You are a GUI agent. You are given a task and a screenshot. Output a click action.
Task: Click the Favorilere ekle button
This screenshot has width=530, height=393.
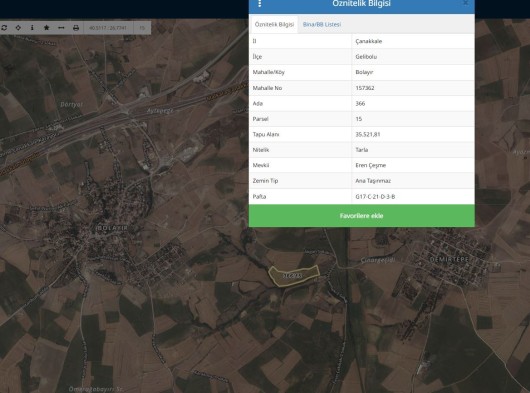362,216
